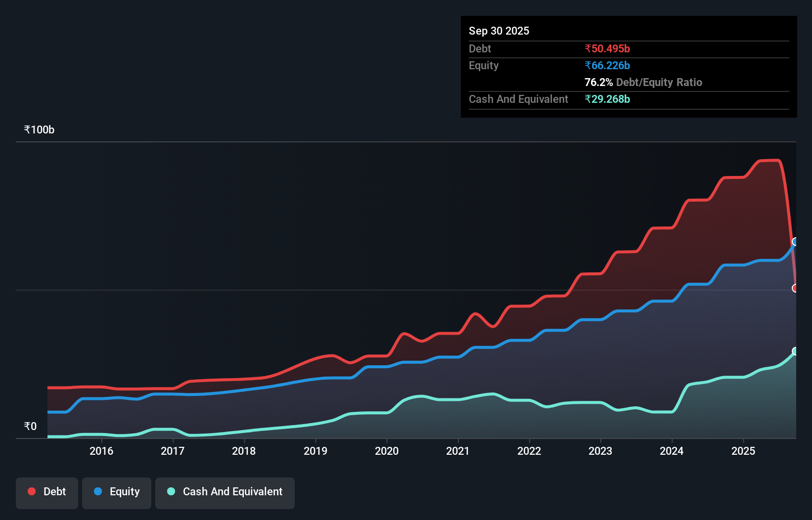This screenshot has height=520, width=812.
Task: Click the Equity label in the tooltip
Action: [484, 66]
